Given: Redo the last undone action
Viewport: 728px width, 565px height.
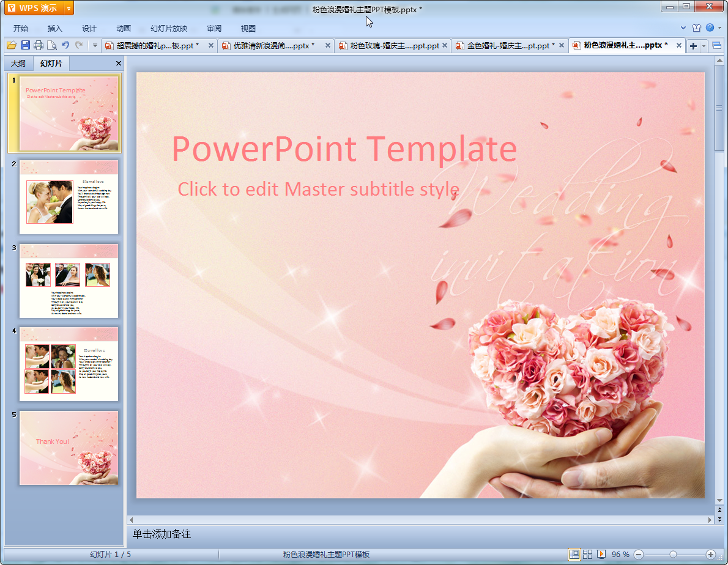Looking at the screenshot, I should click(79, 45).
